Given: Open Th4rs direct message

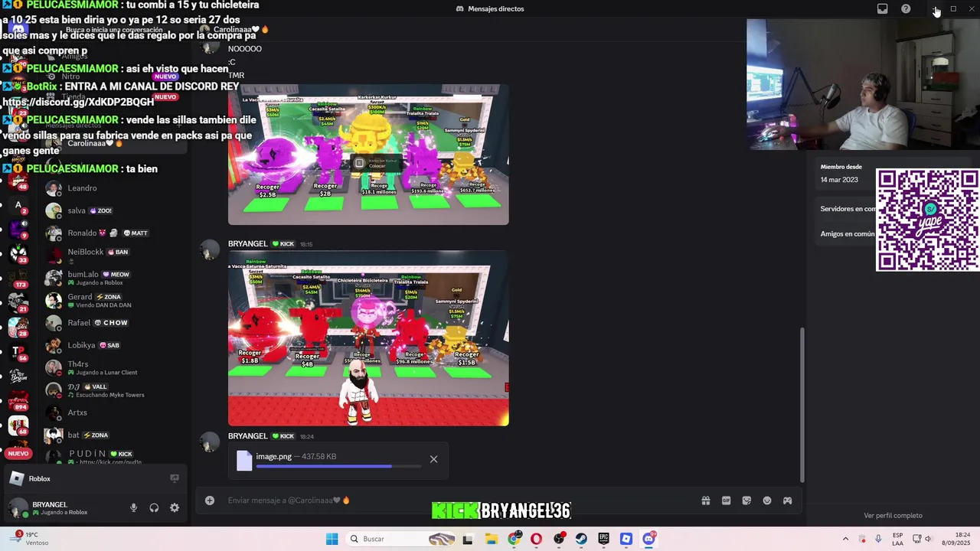Looking at the screenshot, I should [115, 367].
